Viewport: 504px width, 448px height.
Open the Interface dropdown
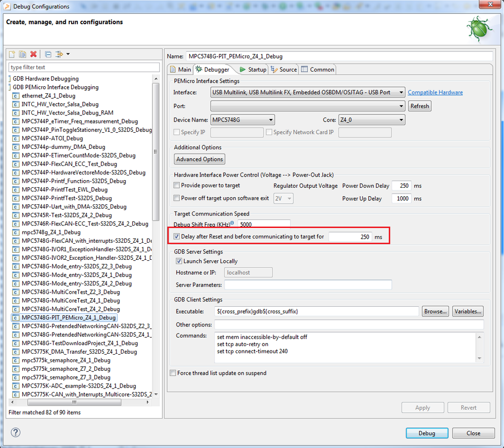pyautogui.click(x=308, y=92)
